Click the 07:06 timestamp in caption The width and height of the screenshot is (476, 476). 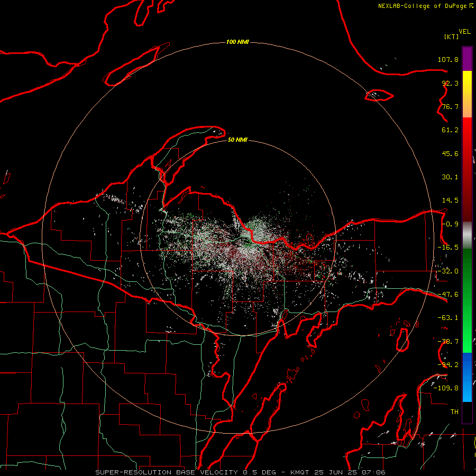373,472
